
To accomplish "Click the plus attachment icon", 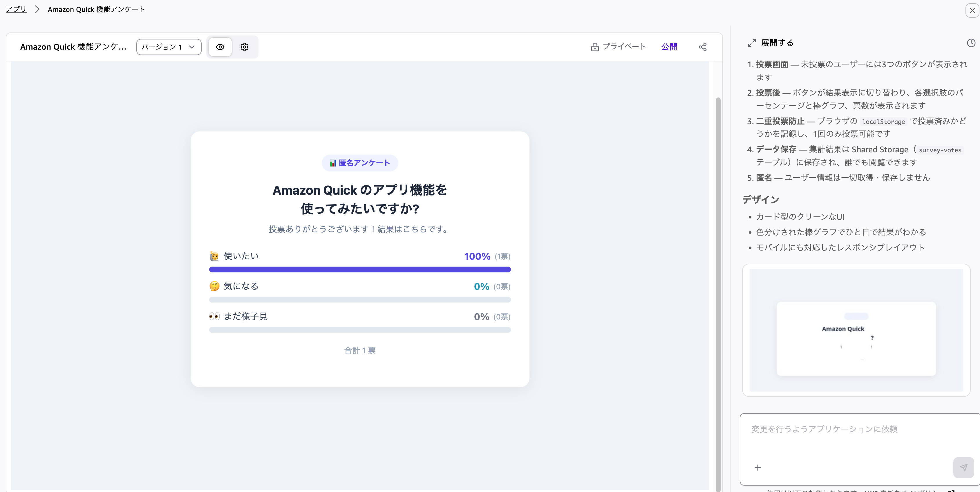I will tap(757, 467).
